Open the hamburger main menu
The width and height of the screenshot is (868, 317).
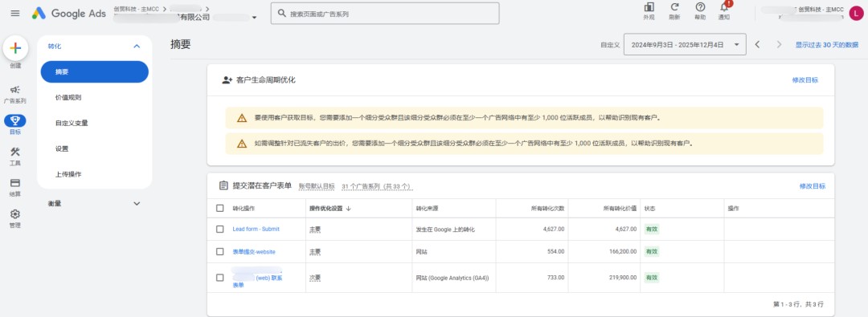click(x=15, y=14)
